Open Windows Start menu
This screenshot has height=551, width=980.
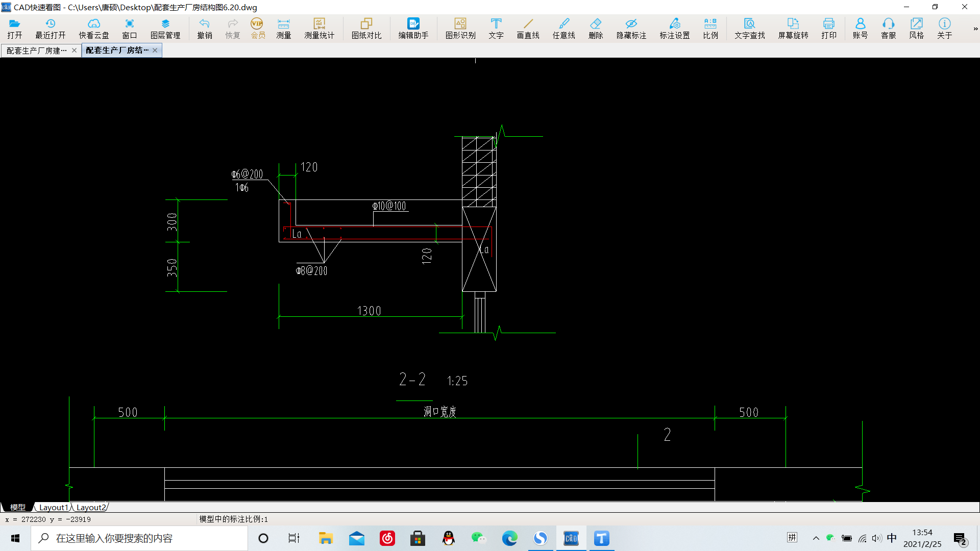[15, 538]
